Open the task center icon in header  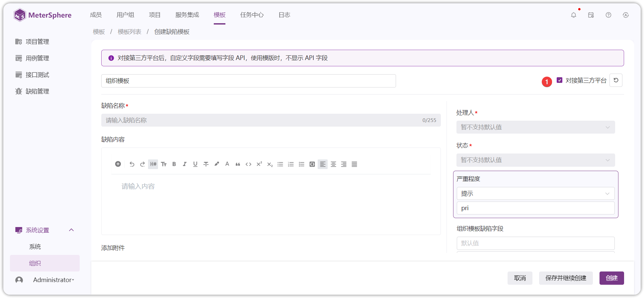point(591,15)
